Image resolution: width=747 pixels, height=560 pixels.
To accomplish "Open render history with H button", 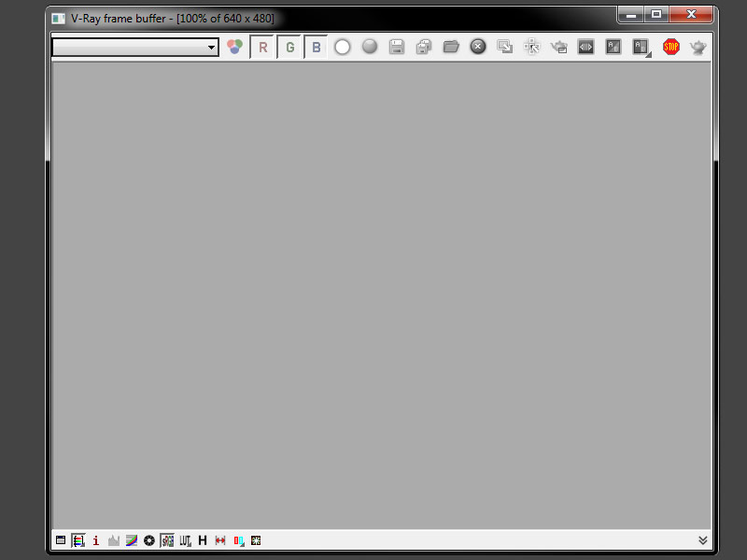I will click(x=203, y=540).
